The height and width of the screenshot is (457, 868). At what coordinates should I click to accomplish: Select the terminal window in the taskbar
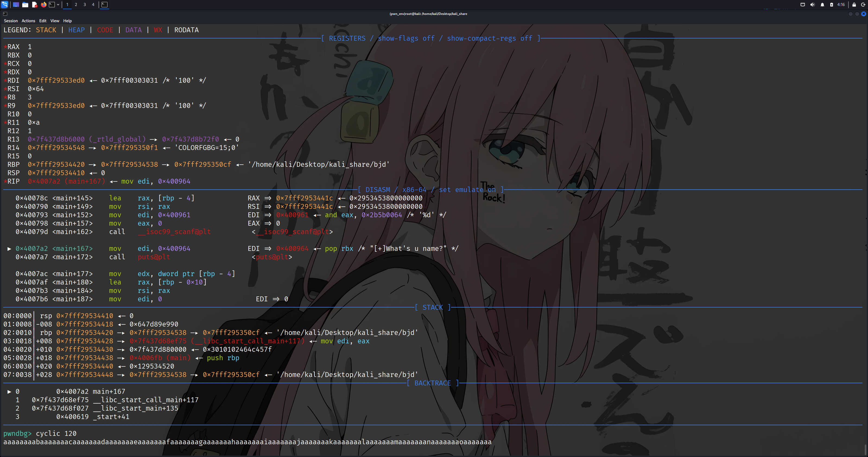pyautogui.click(x=104, y=4)
